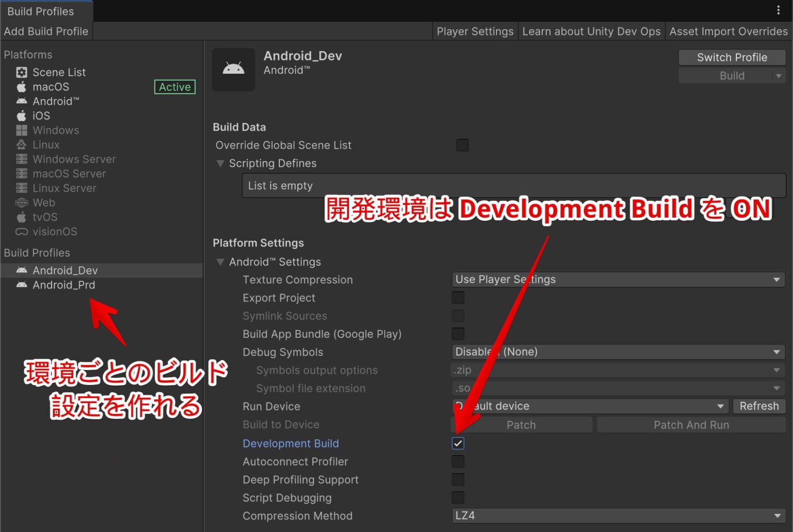Open the three-dot menu in the top right corner
This screenshot has height=532, width=793.
click(778, 10)
